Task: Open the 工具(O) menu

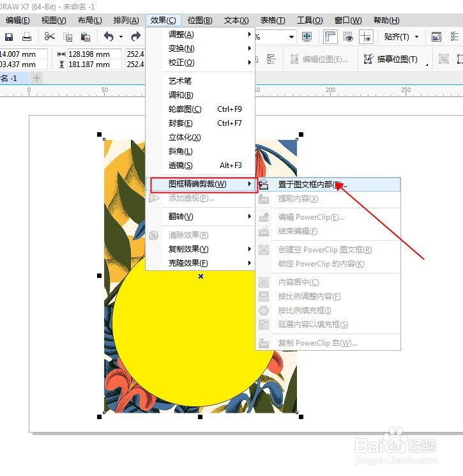Action: point(310,20)
